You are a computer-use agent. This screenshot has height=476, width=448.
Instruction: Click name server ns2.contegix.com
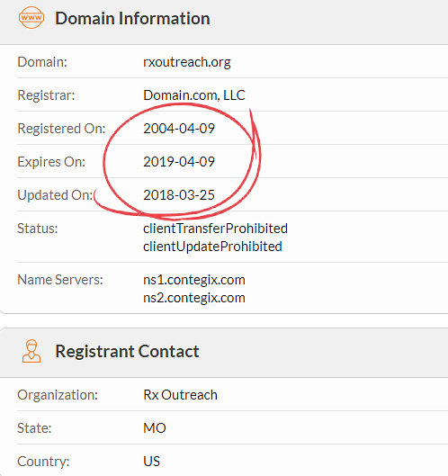pos(194,298)
